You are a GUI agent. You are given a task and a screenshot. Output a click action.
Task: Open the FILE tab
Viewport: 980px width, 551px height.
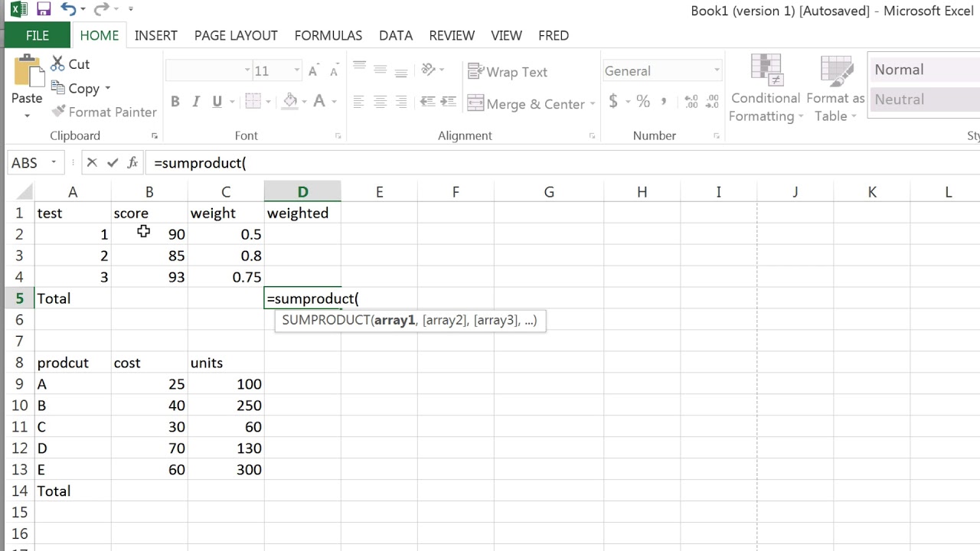pos(38,35)
